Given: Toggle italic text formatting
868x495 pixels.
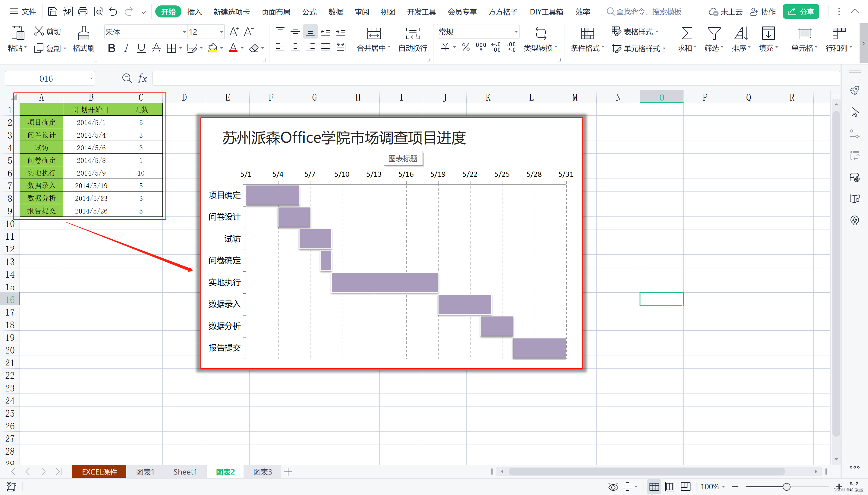Looking at the screenshot, I should coord(126,48).
